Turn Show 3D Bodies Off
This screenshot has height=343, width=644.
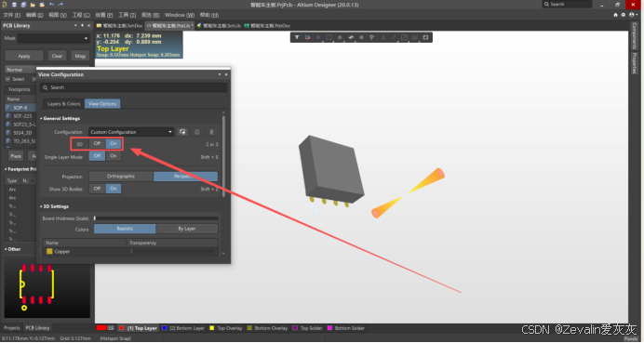97,189
